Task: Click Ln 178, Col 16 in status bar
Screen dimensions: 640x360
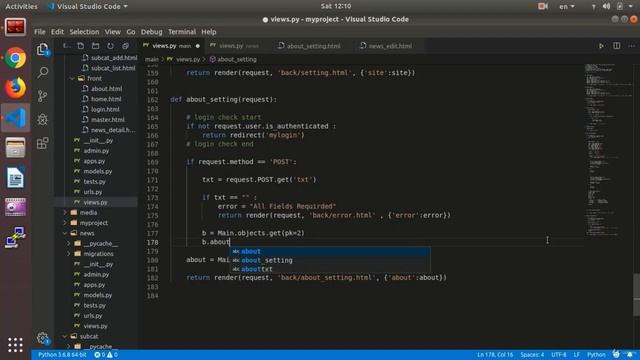Action: (495, 355)
